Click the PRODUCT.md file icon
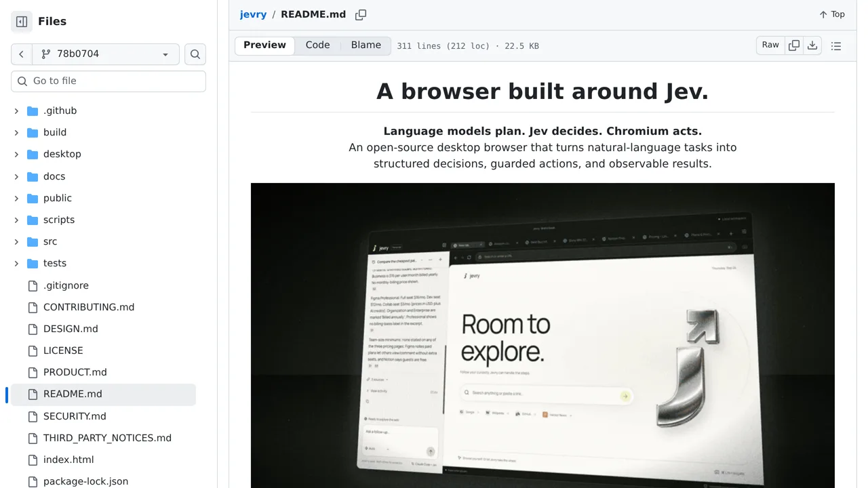The image size is (868, 488). [33, 373]
